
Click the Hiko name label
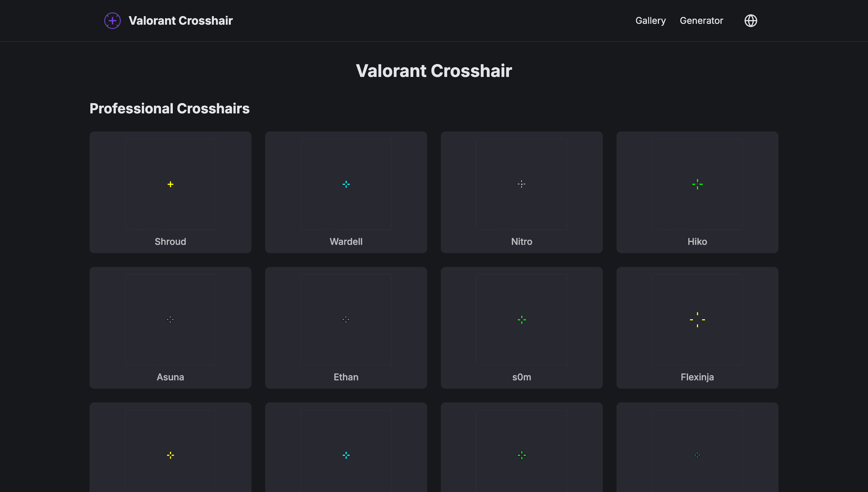tap(697, 242)
